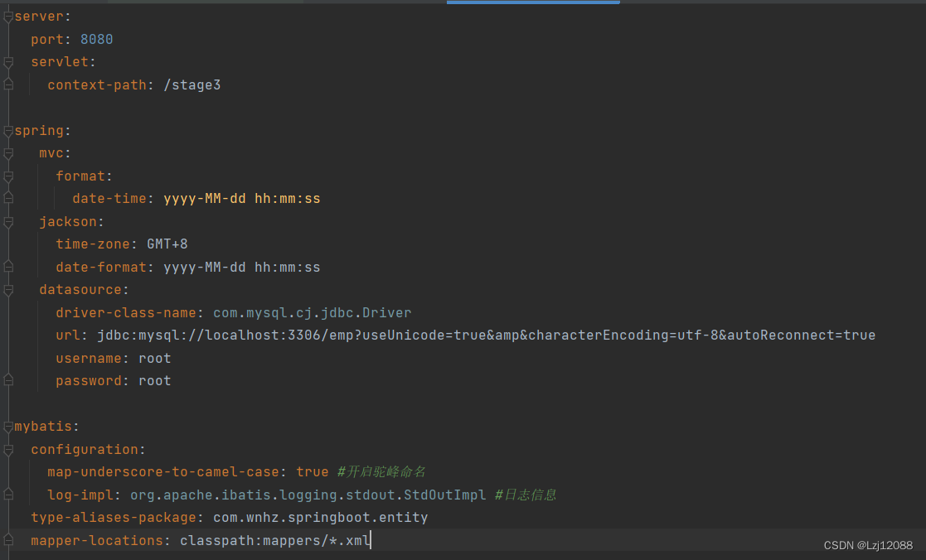Screen dimensions: 926x560
Task: Click the true value for camel-case mapping
Action: pyautogui.click(x=312, y=471)
